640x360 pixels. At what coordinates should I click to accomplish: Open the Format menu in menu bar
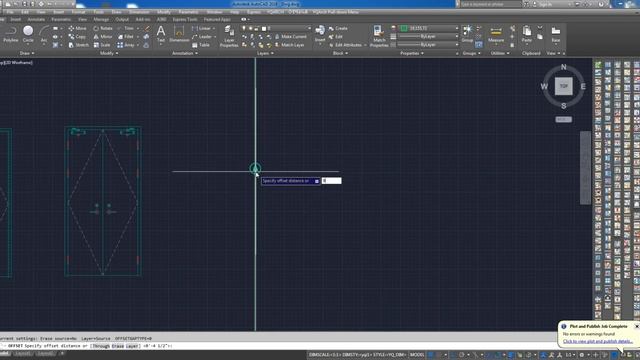pyautogui.click(x=78, y=12)
